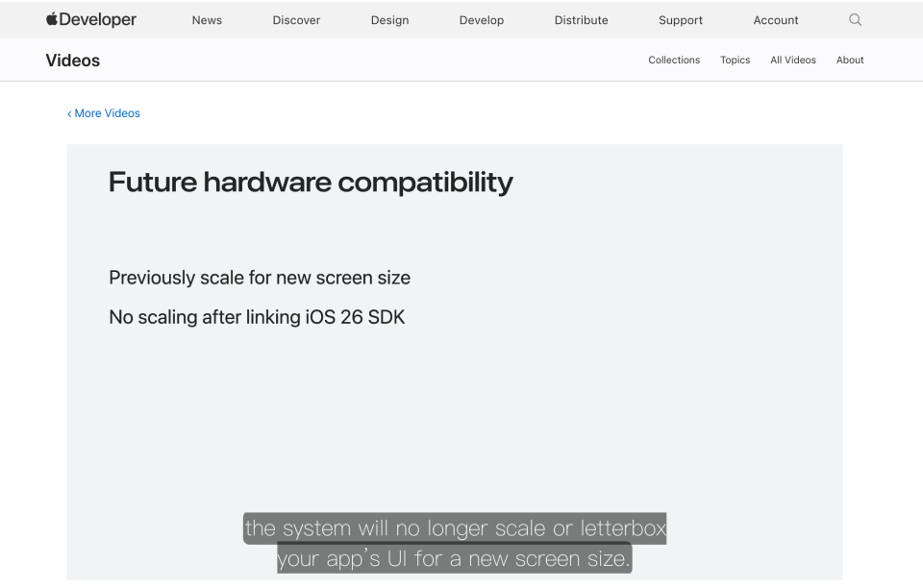
Task: Show the All Videos tab
Action: coord(793,60)
